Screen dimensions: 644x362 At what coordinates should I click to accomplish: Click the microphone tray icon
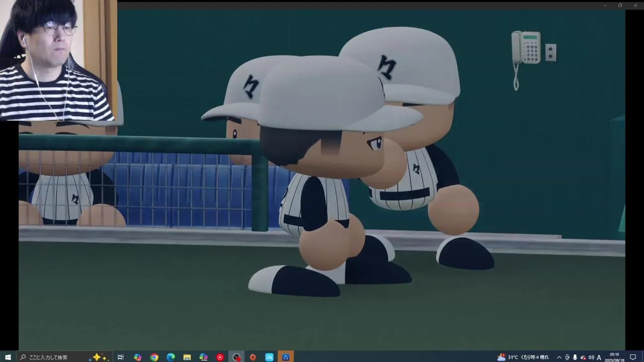tap(575, 357)
